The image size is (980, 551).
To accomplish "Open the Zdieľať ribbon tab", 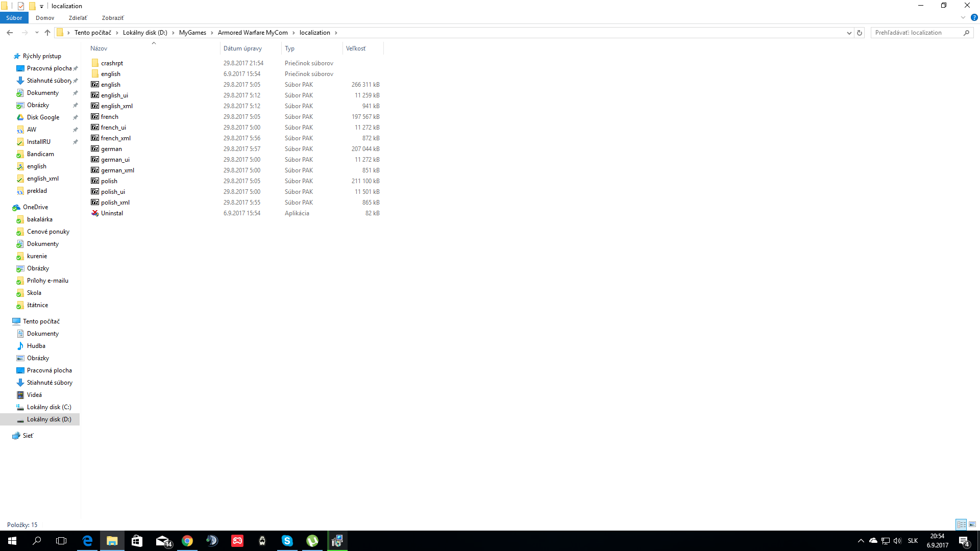I will (x=78, y=18).
